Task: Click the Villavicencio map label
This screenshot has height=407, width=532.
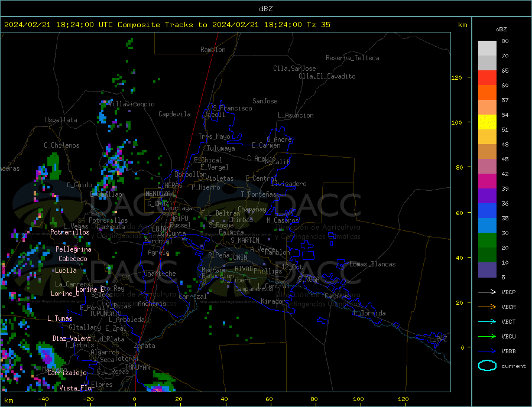Action: coord(132,104)
